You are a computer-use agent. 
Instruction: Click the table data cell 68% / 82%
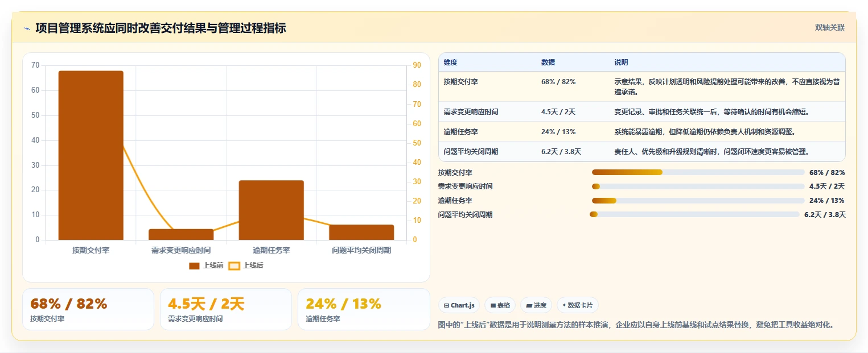(x=558, y=81)
